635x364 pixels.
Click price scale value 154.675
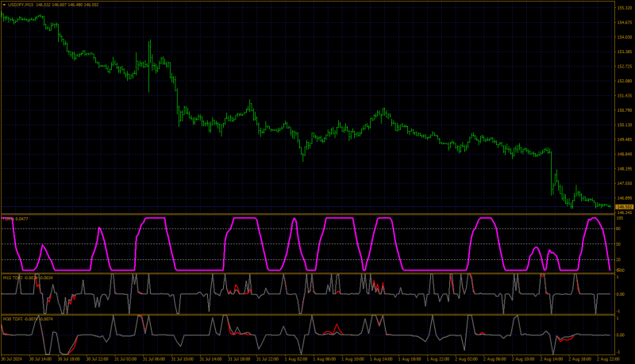[x=625, y=23]
